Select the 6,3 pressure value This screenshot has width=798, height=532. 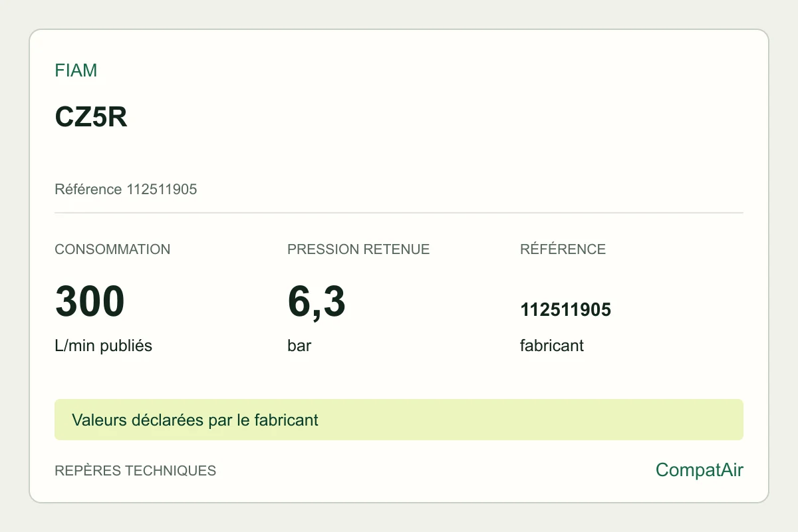coord(317,303)
